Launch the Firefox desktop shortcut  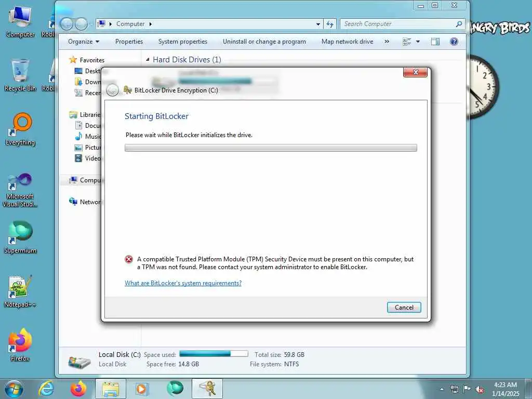(20, 345)
